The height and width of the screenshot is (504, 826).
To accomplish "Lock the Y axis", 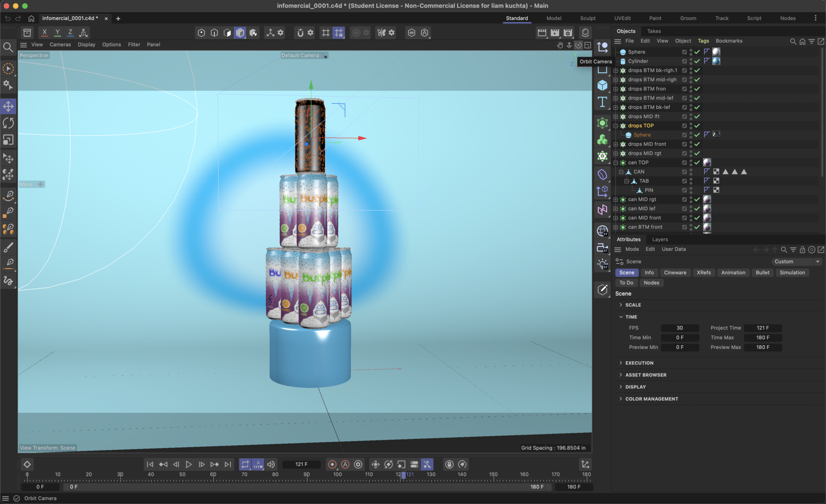I will (57, 32).
